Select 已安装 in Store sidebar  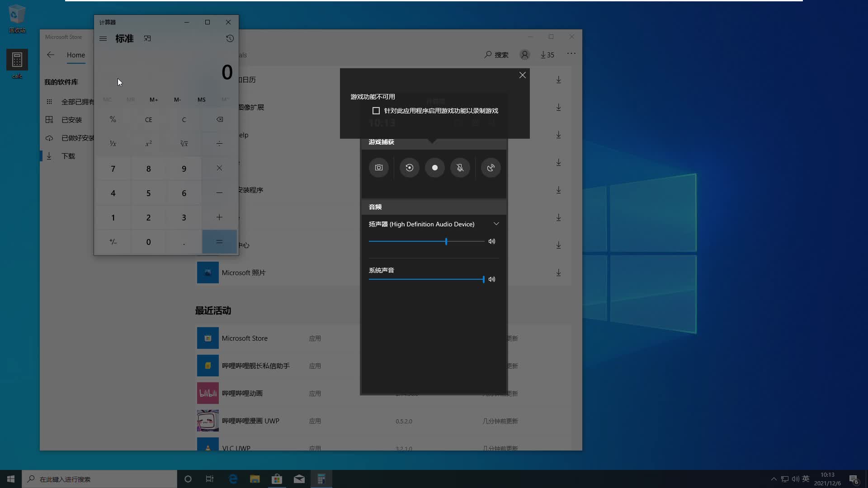click(68, 120)
